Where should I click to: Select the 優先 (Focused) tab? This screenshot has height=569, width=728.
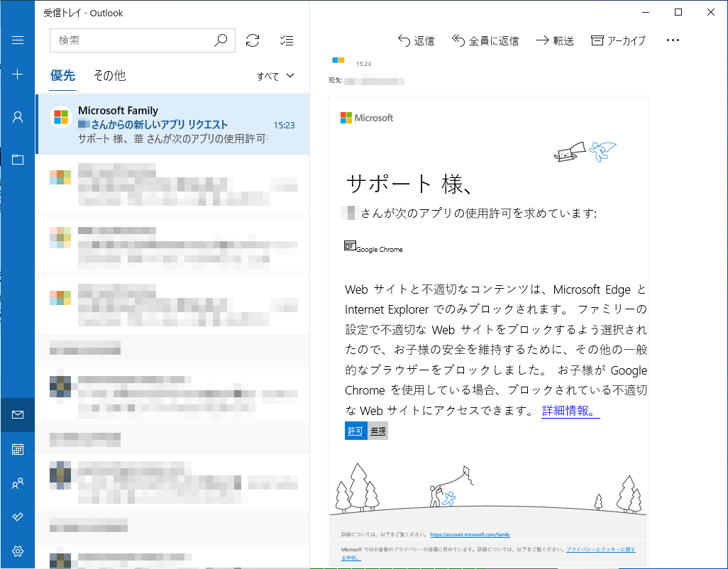[x=62, y=76]
